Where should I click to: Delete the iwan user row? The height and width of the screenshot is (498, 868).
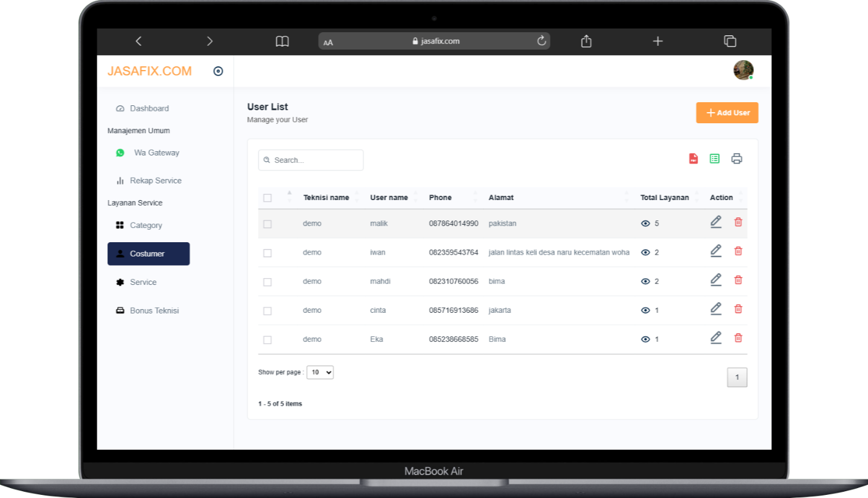pyautogui.click(x=738, y=251)
